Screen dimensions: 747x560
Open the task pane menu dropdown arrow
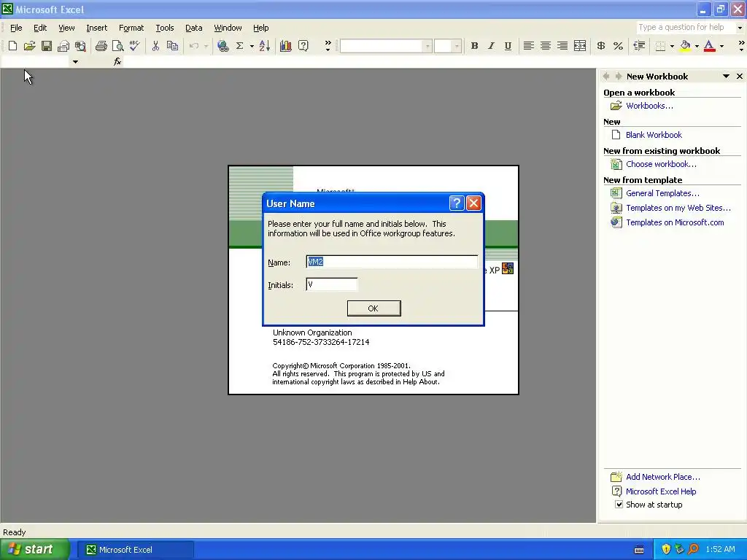(726, 76)
